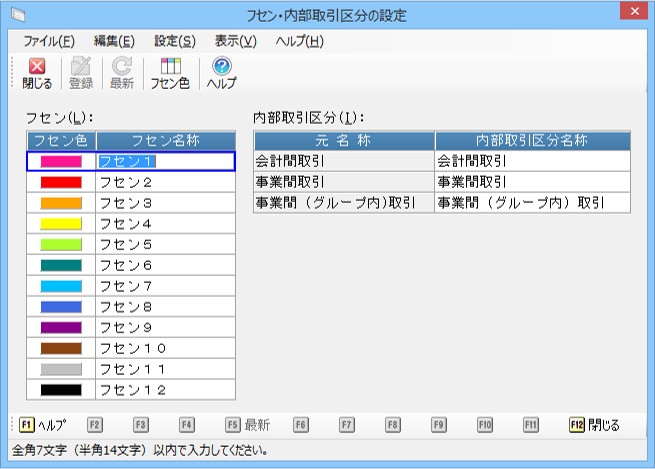
Task: Open the ファイル(F) menu
Action: 48,41
